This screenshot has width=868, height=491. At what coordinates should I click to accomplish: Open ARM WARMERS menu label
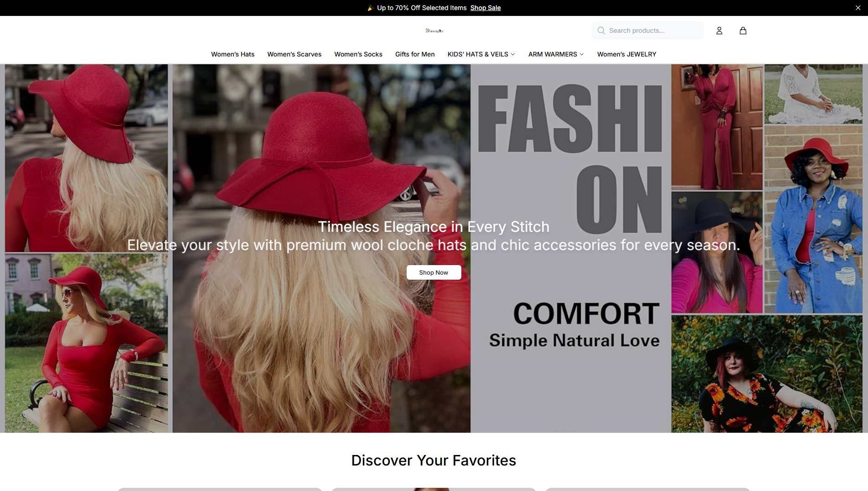click(553, 54)
